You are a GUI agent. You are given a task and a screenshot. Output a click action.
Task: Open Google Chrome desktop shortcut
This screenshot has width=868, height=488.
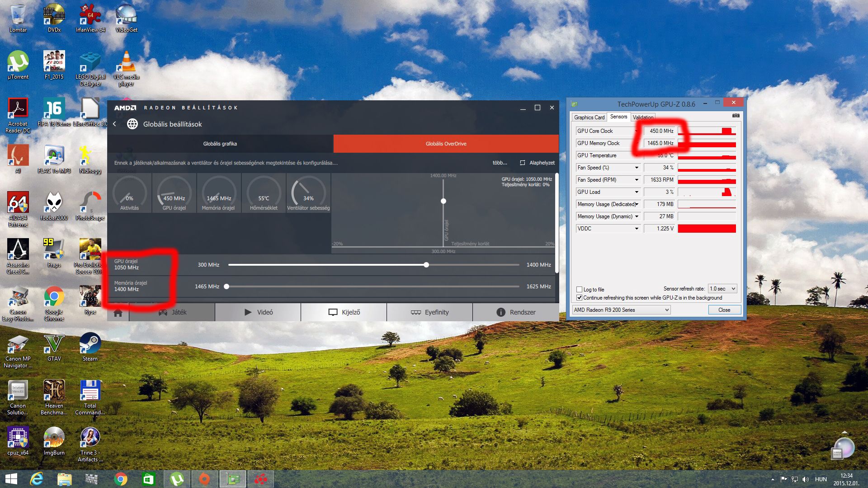(x=54, y=304)
